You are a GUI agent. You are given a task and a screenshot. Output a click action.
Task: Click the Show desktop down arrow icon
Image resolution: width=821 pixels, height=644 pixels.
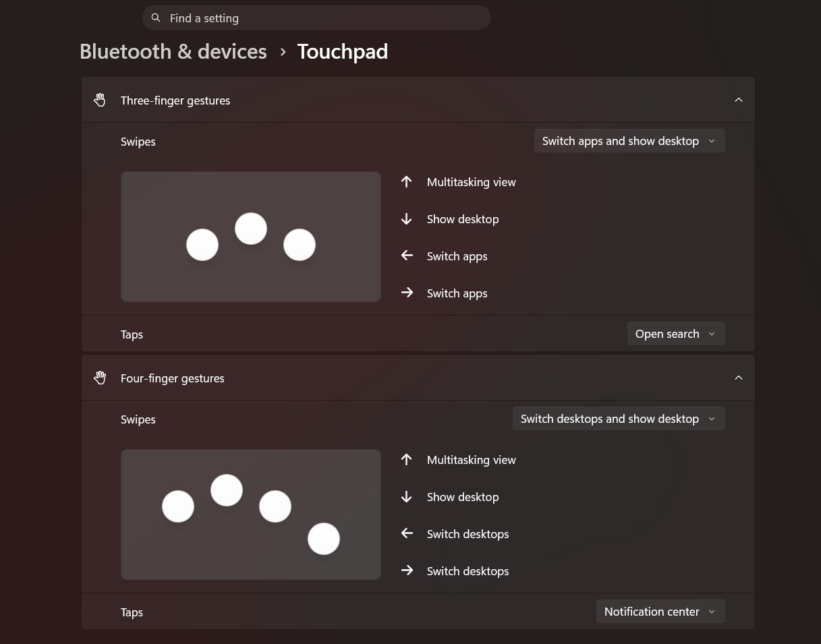(x=407, y=218)
